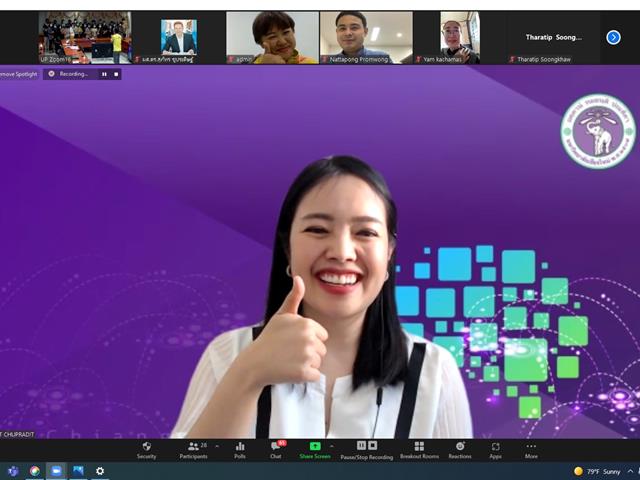640x480 pixels.
Task: Open Zoom app in Windows taskbar
Action: point(56,471)
